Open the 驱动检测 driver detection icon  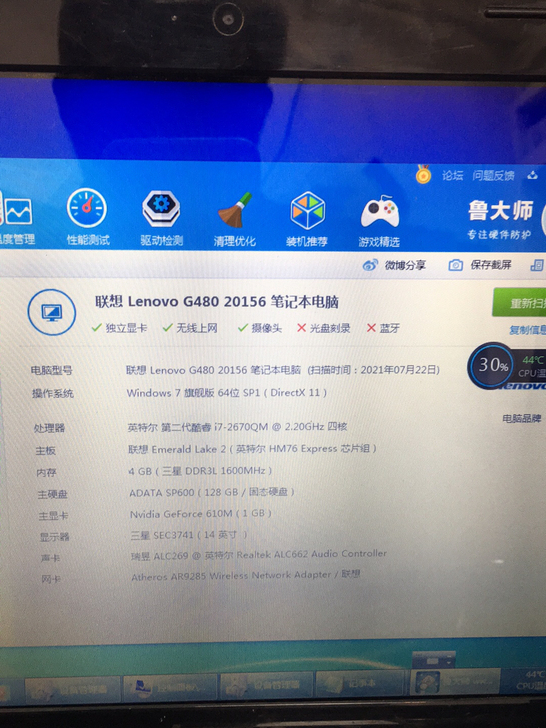click(x=161, y=208)
